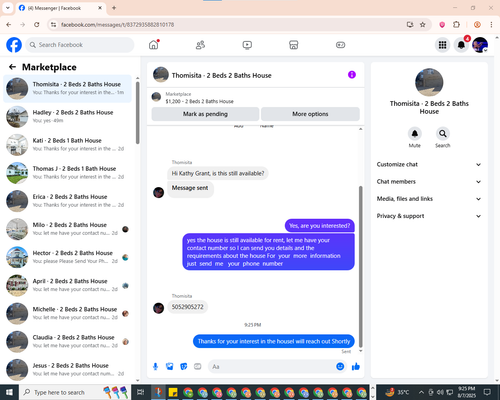The image size is (500, 400).
Task: Expand Privacy & support section
Action: (x=429, y=216)
